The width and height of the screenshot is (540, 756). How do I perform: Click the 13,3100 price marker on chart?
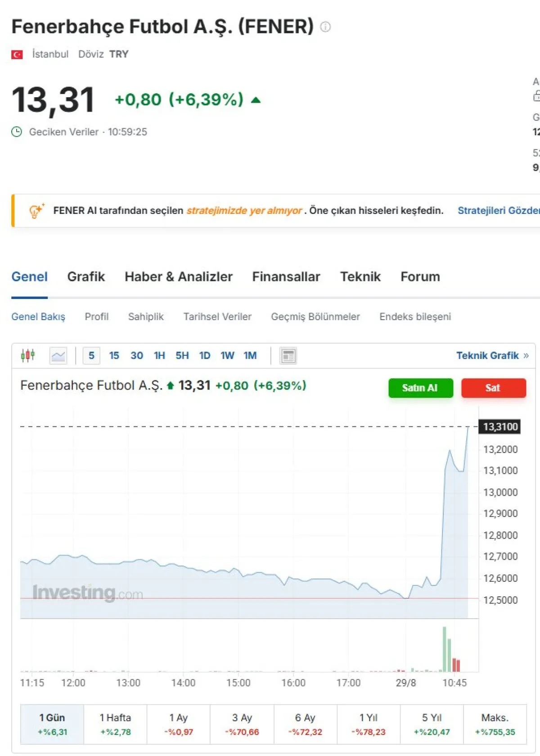click(500, 426)
